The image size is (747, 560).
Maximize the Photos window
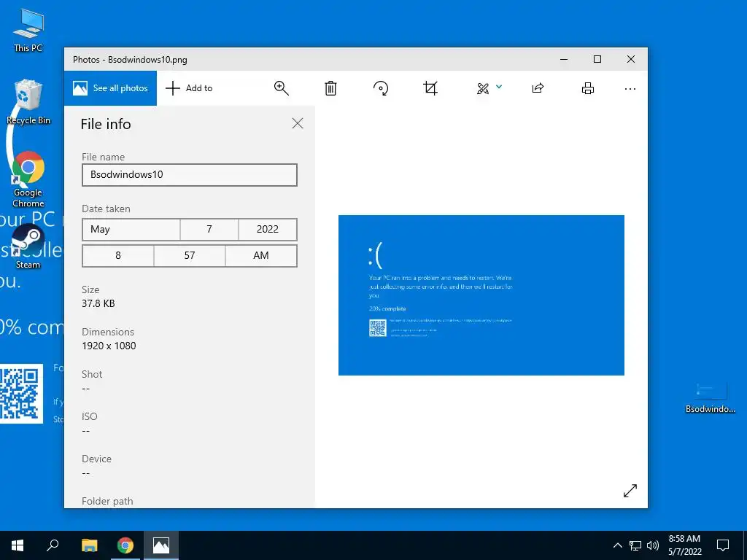point(597,60)
